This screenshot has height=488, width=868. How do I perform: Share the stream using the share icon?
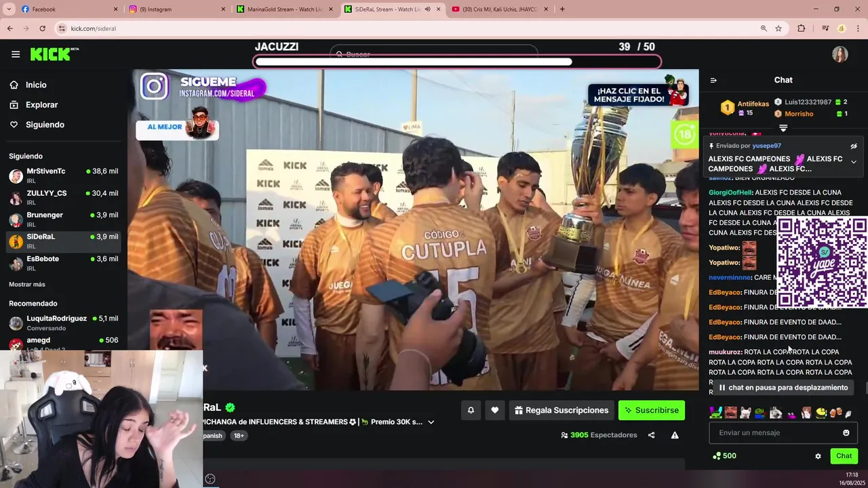tap(651, 435)
